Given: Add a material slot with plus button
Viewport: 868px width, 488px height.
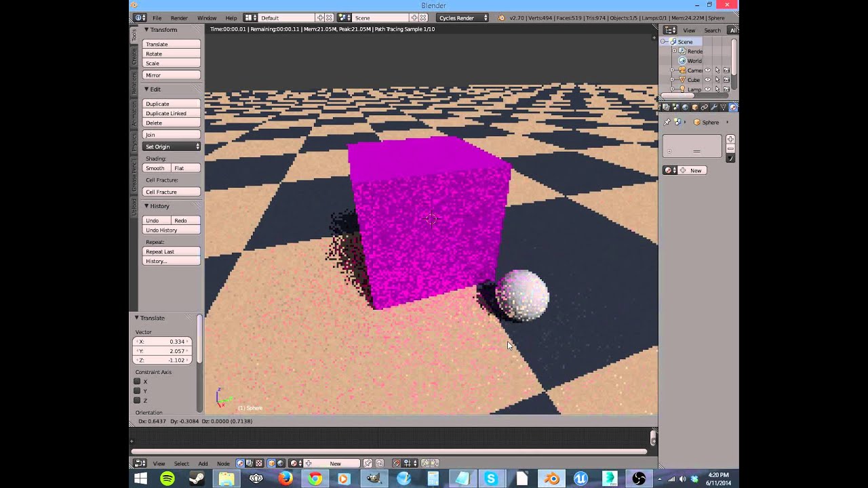Looking at the screenshot, I should [730, 139].
